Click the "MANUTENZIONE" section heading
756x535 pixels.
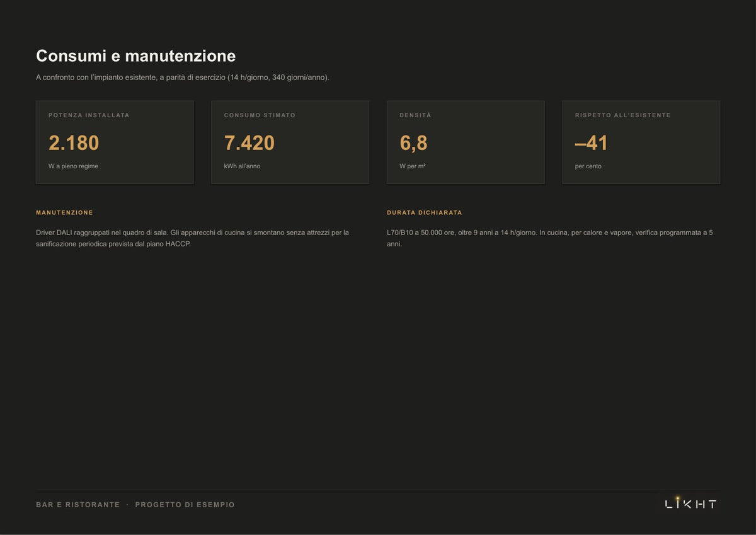tap(64, 213)
